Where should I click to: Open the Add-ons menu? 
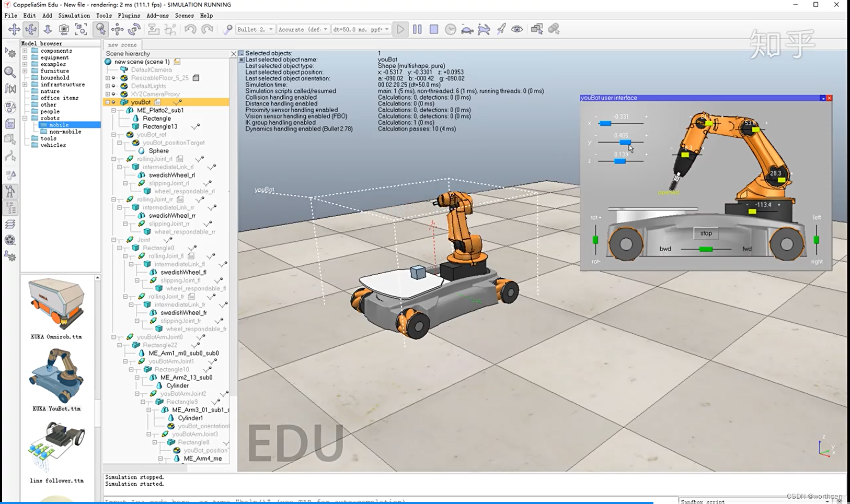(158, 16)
